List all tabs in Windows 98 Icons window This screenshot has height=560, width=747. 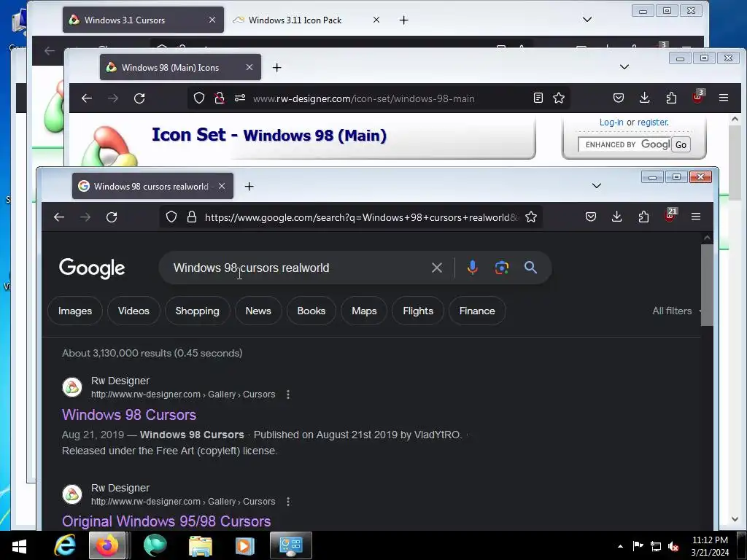(x=624, y=67)
